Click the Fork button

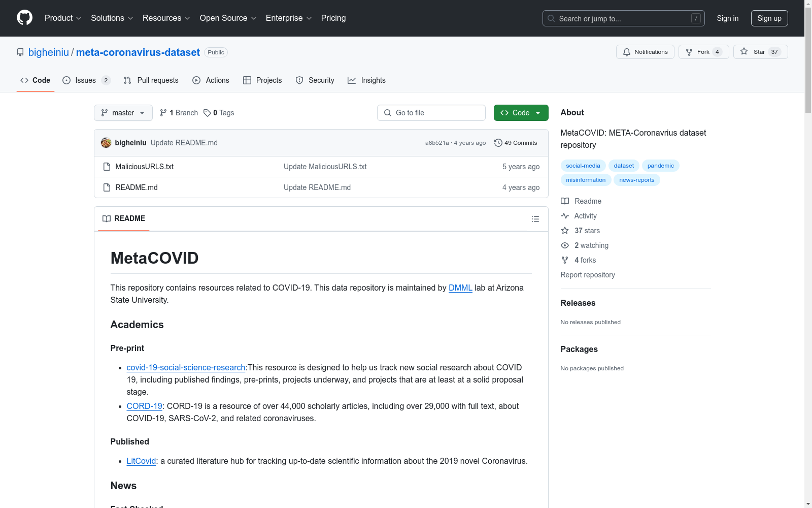(703, 52)
